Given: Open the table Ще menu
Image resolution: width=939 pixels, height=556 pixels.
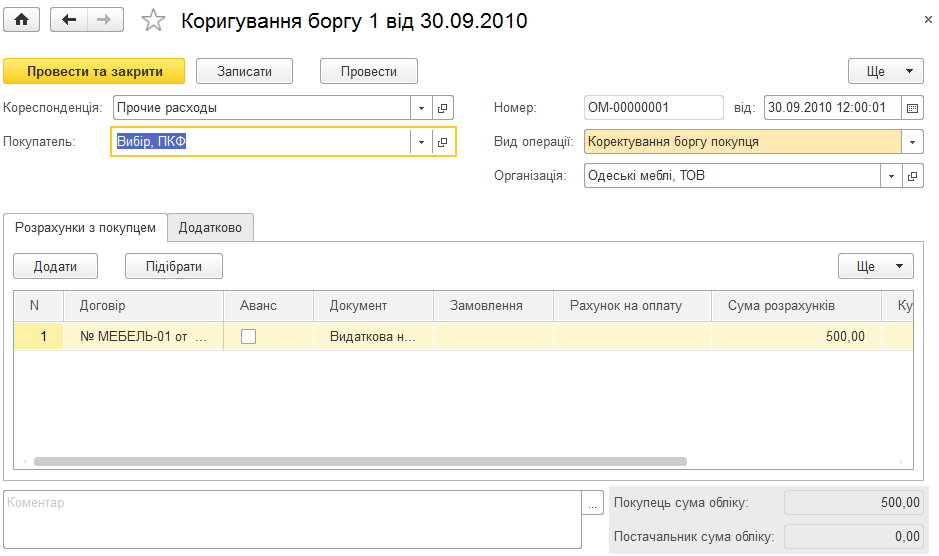Looking at the screenshot, I should 876,267.
